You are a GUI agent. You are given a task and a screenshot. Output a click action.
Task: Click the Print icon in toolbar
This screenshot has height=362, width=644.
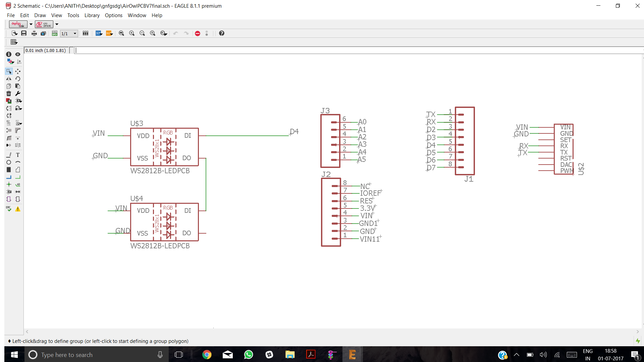[x=34, y=33]
